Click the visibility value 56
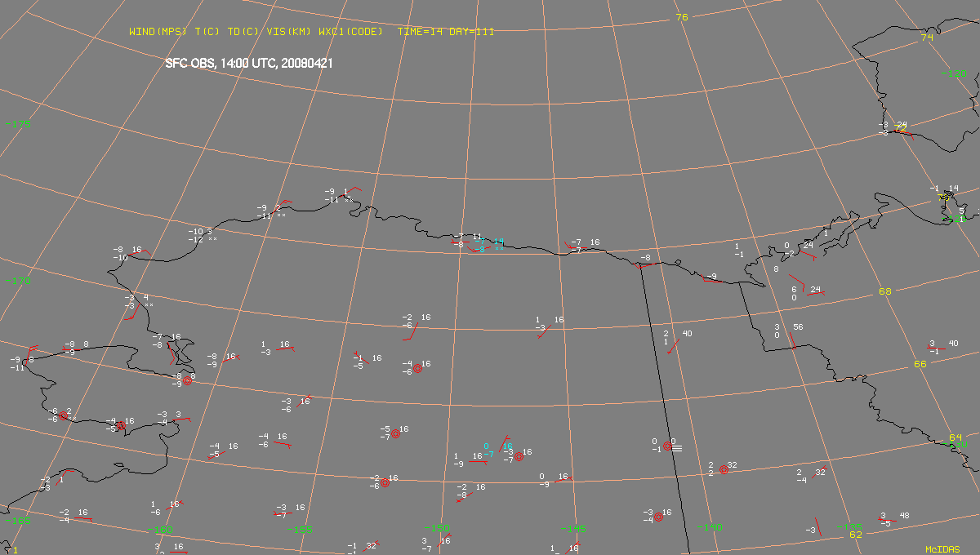Viewport: 980px width, 555px height. tap(798, 327)
